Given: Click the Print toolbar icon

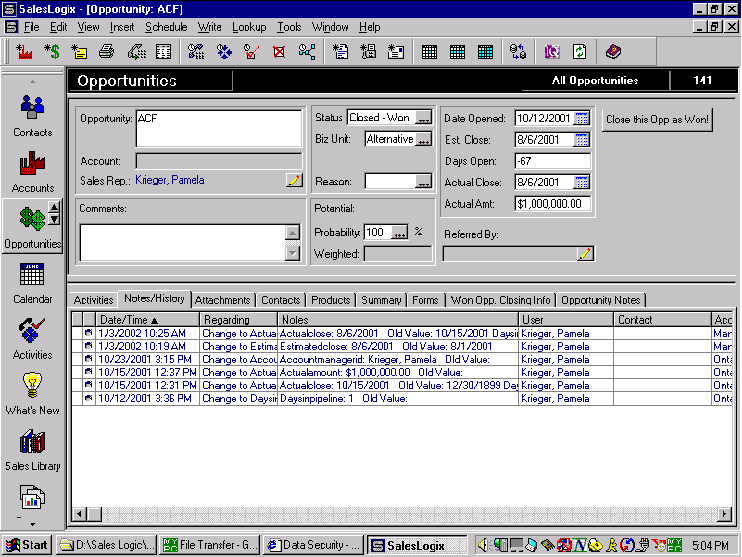Looking at the screenshot, I should pos(106,52).
